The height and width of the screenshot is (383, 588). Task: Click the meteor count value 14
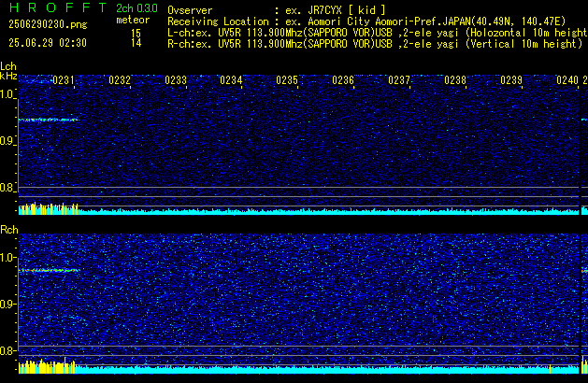point(136,43)
